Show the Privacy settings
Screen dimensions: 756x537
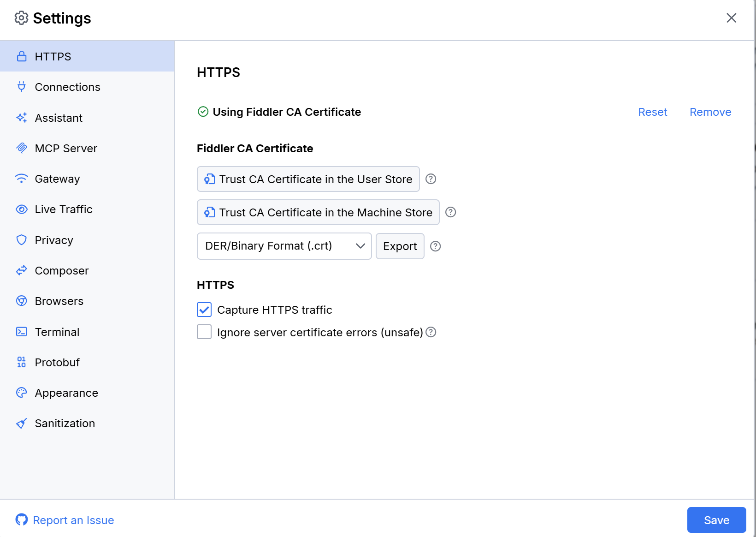(x=87, y=240)
